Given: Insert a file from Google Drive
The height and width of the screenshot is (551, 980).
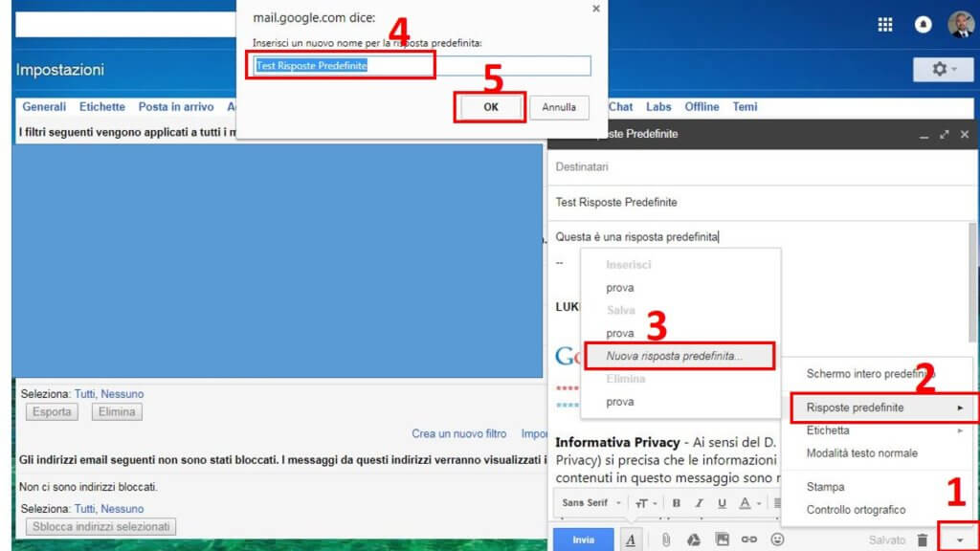Looking at the screenshot, I should (693, 540).
